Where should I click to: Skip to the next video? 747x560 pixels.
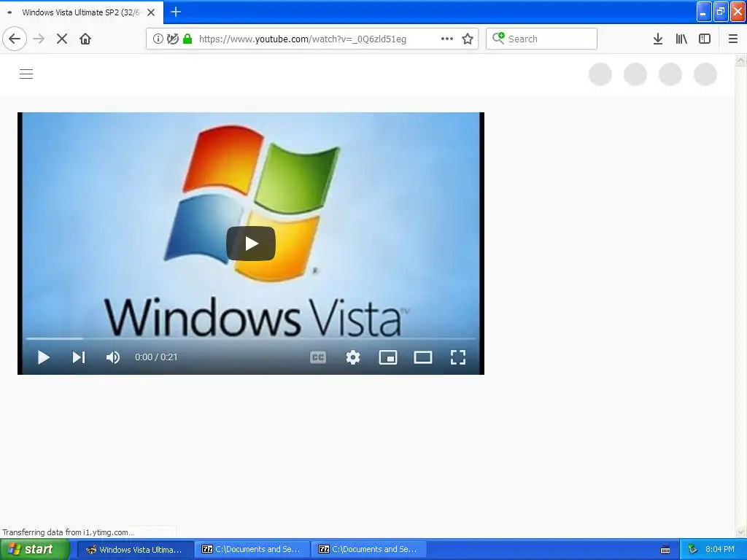point(79,357)
